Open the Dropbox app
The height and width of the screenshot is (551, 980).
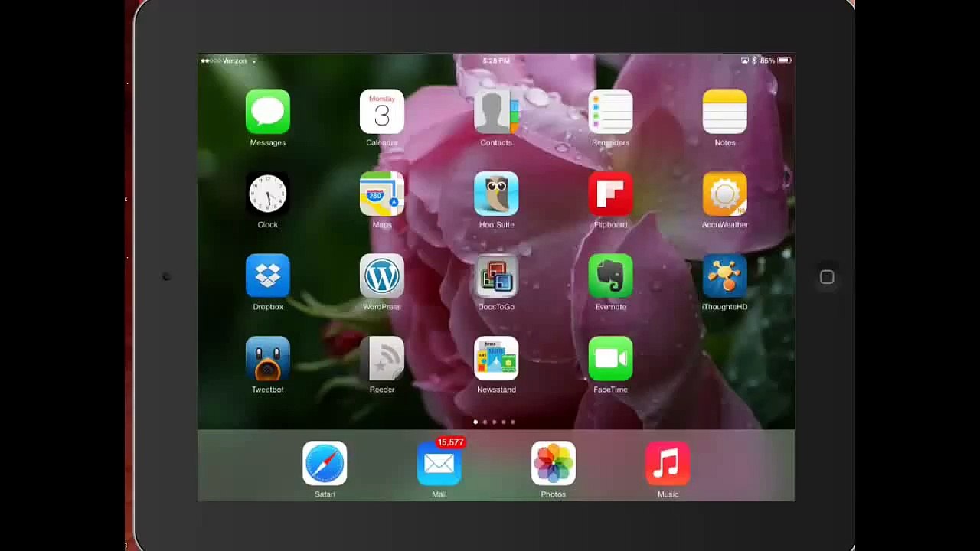point(268,276)
